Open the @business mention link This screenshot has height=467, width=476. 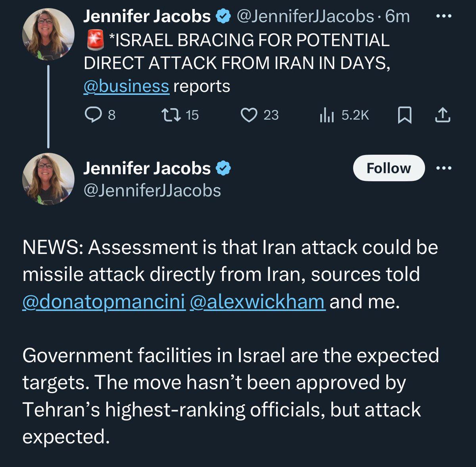[x=126, y=86]
